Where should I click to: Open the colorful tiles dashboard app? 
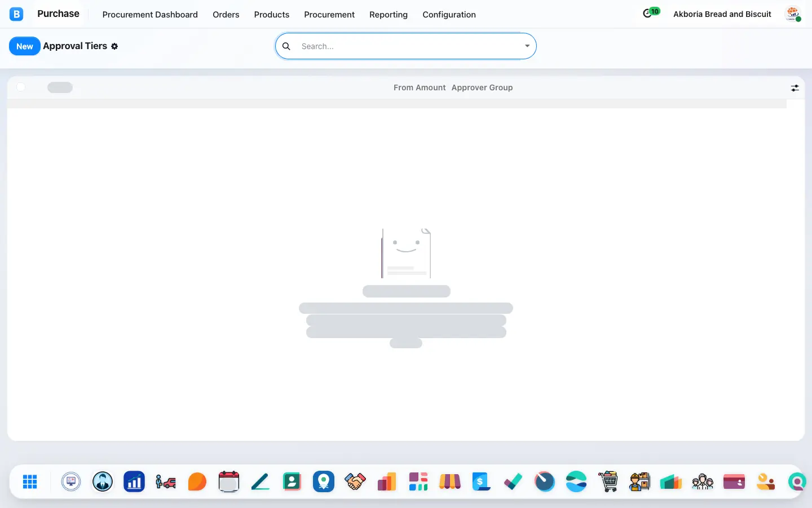click(x=418, y=481)
